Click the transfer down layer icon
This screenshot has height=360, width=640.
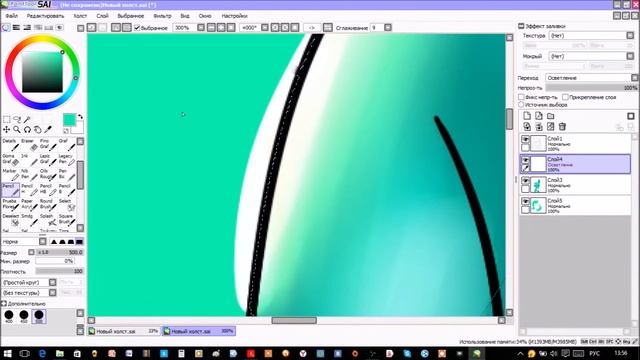[x=527, y=127]
